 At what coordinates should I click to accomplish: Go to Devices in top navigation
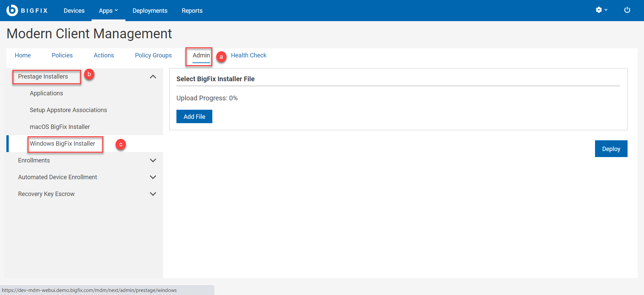[x=74, y=11]
